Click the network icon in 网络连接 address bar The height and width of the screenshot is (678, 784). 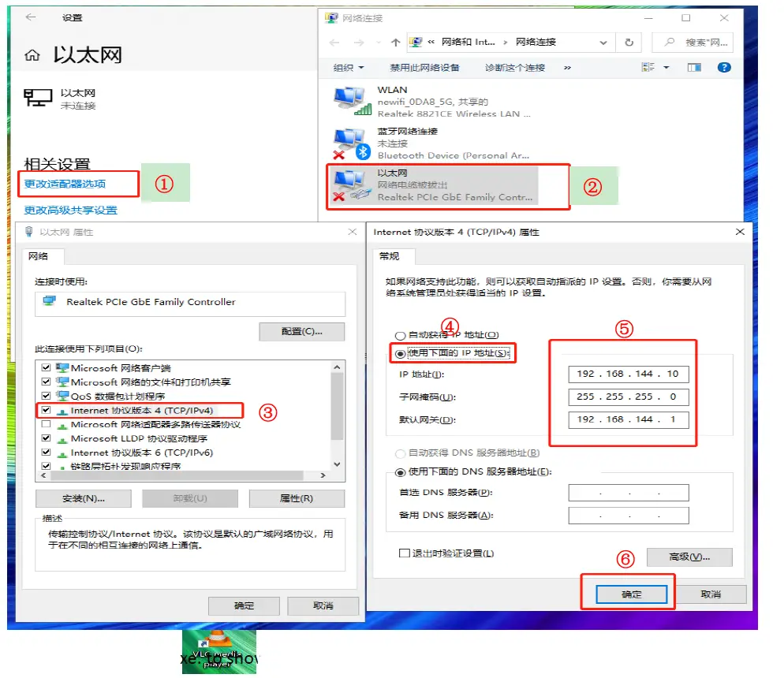416,42
